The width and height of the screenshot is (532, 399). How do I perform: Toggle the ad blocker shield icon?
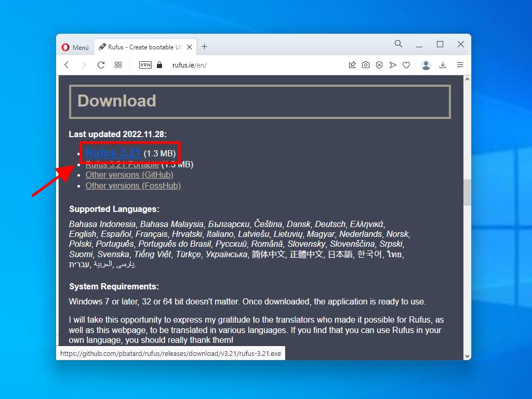[379, 65]
